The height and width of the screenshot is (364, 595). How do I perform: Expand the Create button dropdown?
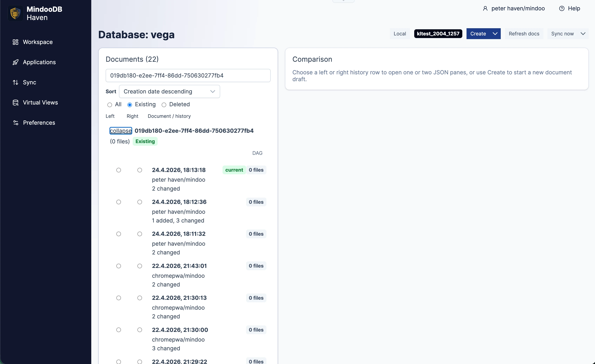pos(495,33)
